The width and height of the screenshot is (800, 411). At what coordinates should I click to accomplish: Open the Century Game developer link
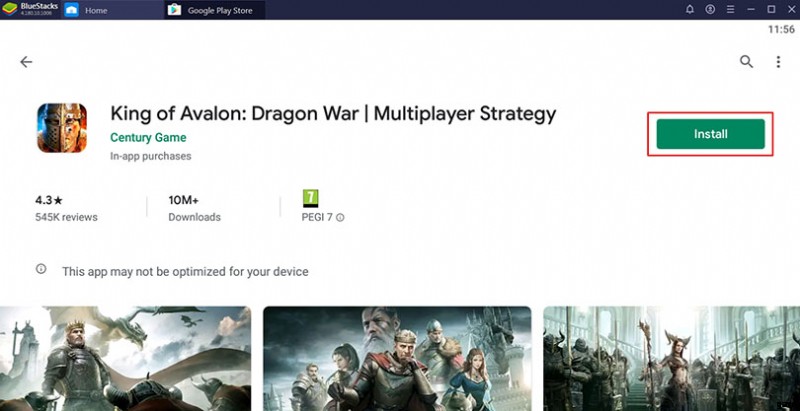(148, 137)
